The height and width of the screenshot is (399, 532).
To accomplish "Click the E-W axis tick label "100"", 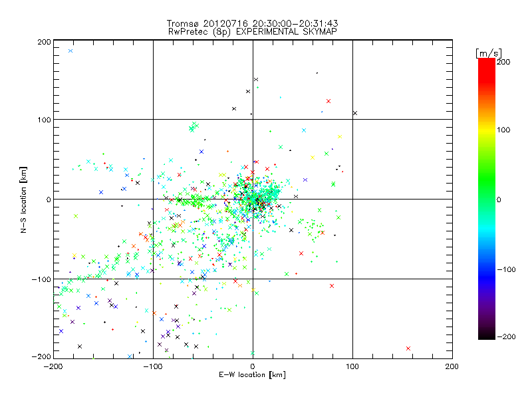I will point(352,366).
